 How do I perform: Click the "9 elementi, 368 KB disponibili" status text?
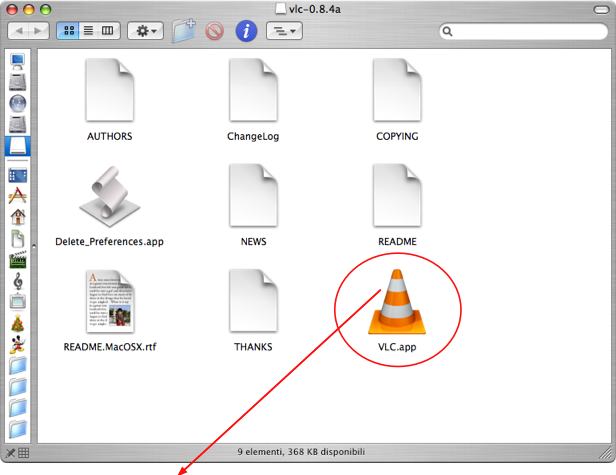pyautogui.click(x=301, y=452)
